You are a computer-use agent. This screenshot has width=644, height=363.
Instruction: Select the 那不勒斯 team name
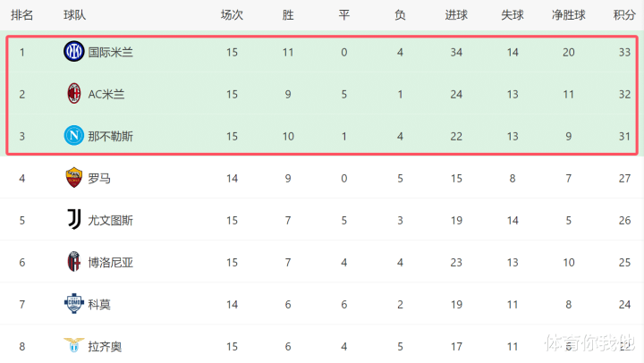click(111, 136)
